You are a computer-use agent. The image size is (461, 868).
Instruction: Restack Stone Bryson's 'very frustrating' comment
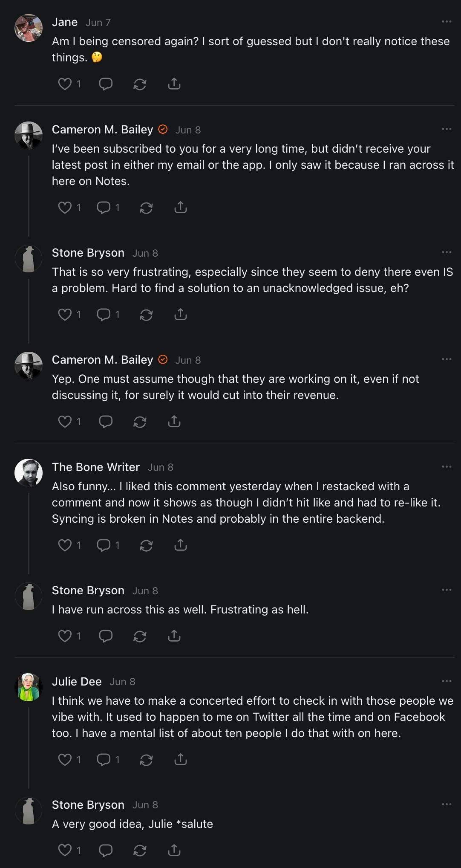click(x=146, y=315)
